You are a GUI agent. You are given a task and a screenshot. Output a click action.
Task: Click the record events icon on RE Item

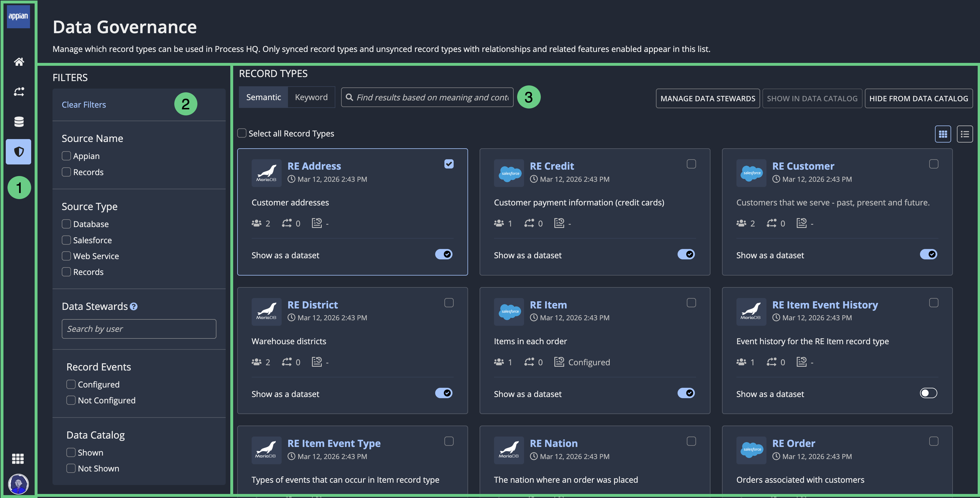pos(559,362)
